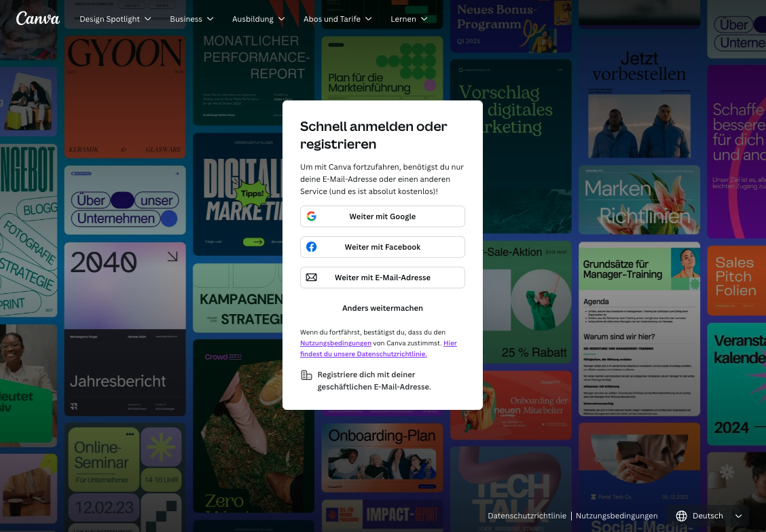This screenshot has width=766, height=532.
Task: Open the 25 % Rabatt sale template
Action: point(527,302)
